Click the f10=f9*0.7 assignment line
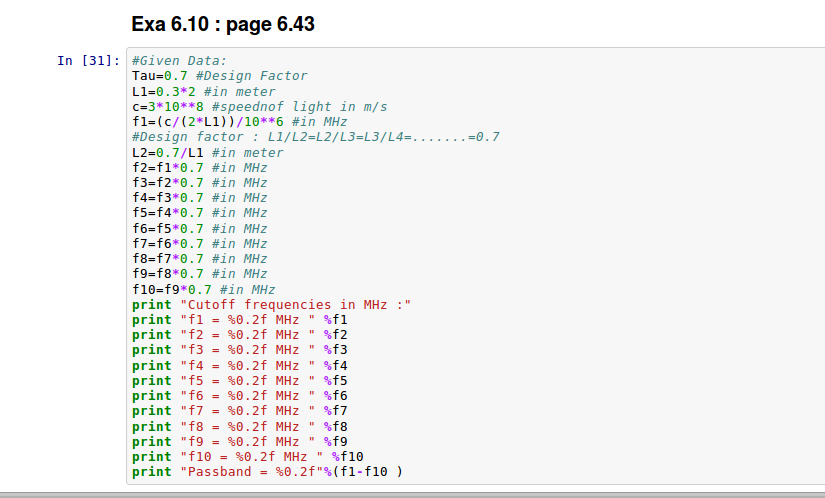 (x=203, y=289)
